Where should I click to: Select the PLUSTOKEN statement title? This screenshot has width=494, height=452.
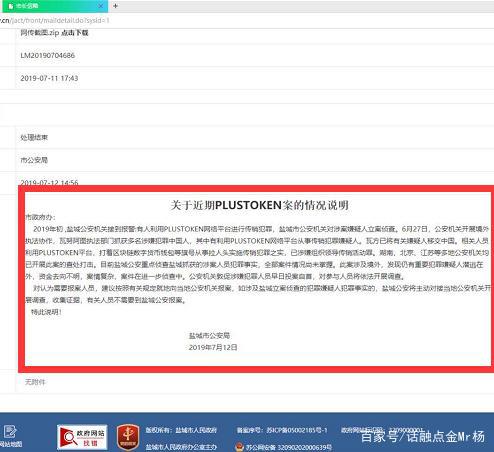tap(259, 205)
